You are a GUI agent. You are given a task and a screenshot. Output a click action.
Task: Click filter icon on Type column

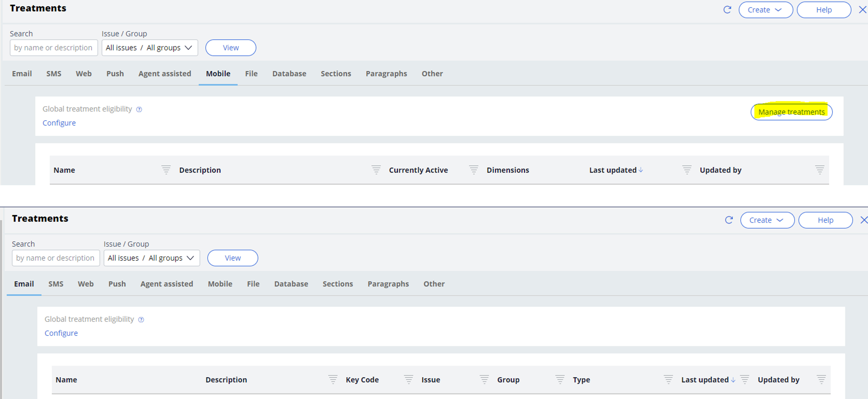pos(668,380)
